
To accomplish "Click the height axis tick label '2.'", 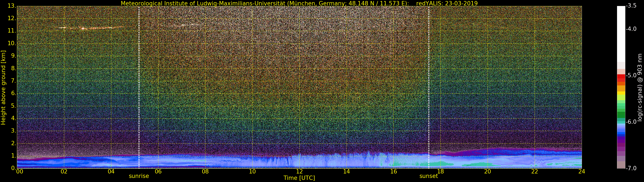I will (13, 143).
